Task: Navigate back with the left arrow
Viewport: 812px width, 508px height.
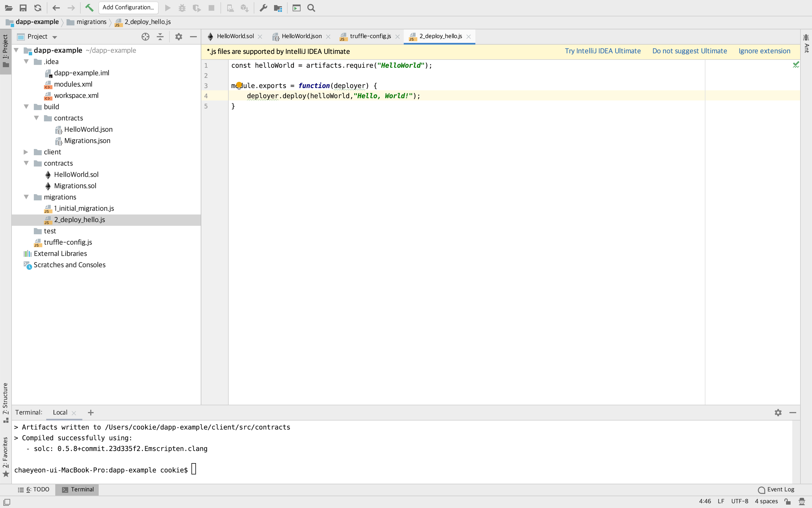Action: [56, 8]
